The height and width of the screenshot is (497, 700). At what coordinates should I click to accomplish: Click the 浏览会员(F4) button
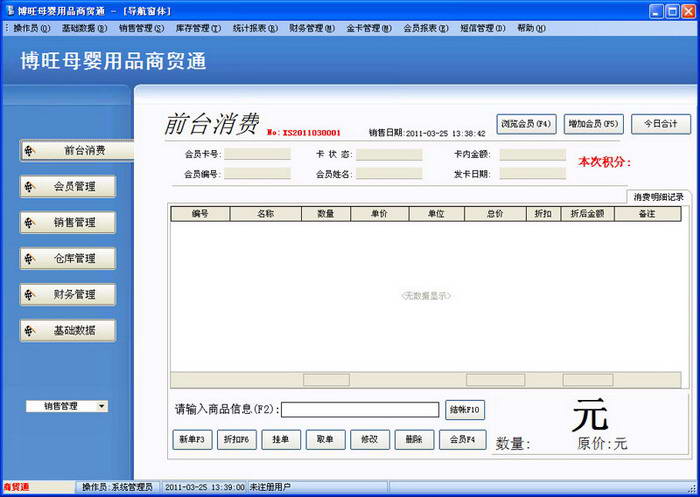click(x=526, y=124)
